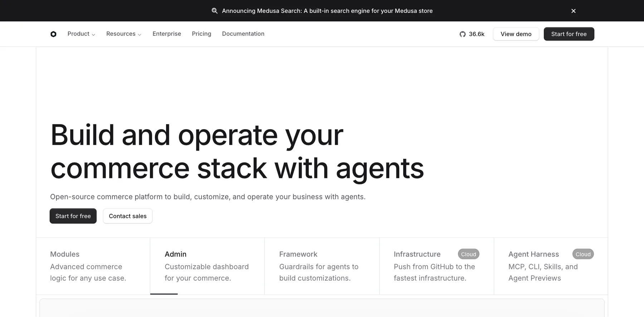Viewport: 644px width, 317px height.
Task: Click the GitHub icon beside 36.6k
Action: tap(463, 34)
